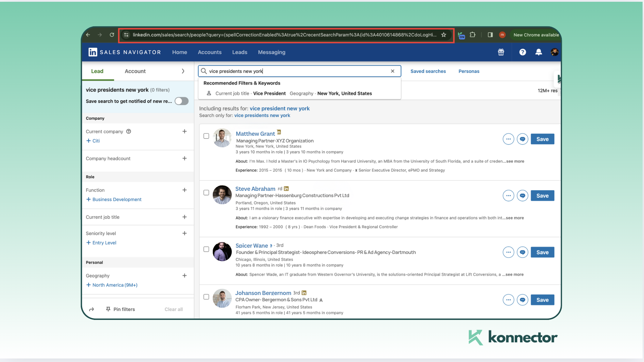
Task: Click the chevron next to Account tab
Action: (x=183, y=71)
